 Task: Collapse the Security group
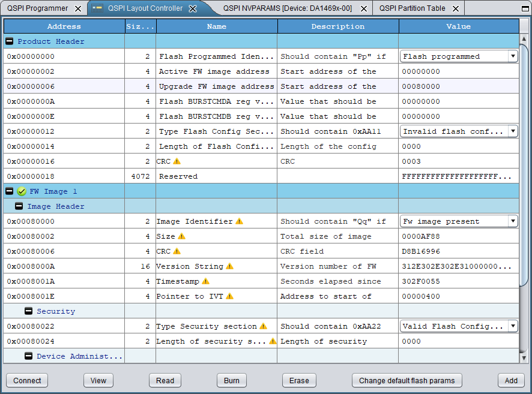click(x=28, y=311)
